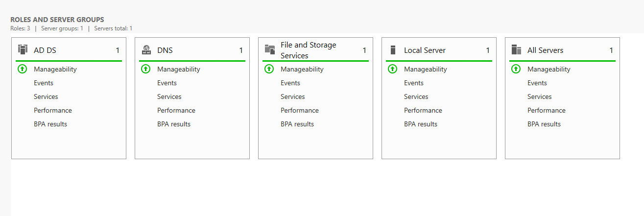Click green status arrow in File and Storage Services
Screen dimensions: 644x216
click(269, 69)
